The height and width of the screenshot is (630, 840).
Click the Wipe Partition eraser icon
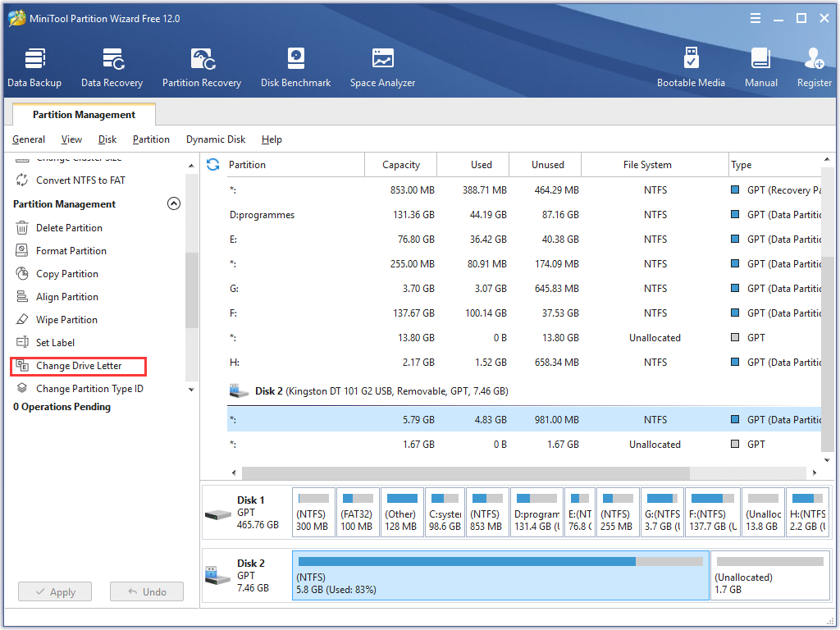click(x=22, y=319)
